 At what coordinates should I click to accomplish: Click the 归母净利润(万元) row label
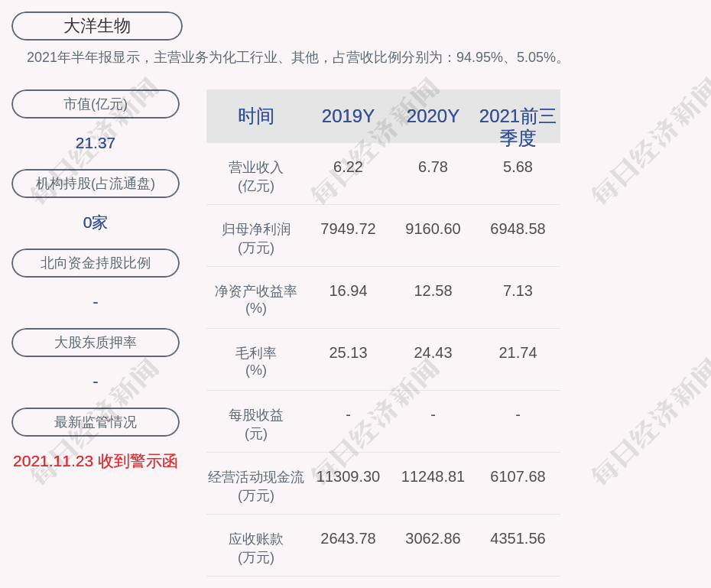coord(255,239)
